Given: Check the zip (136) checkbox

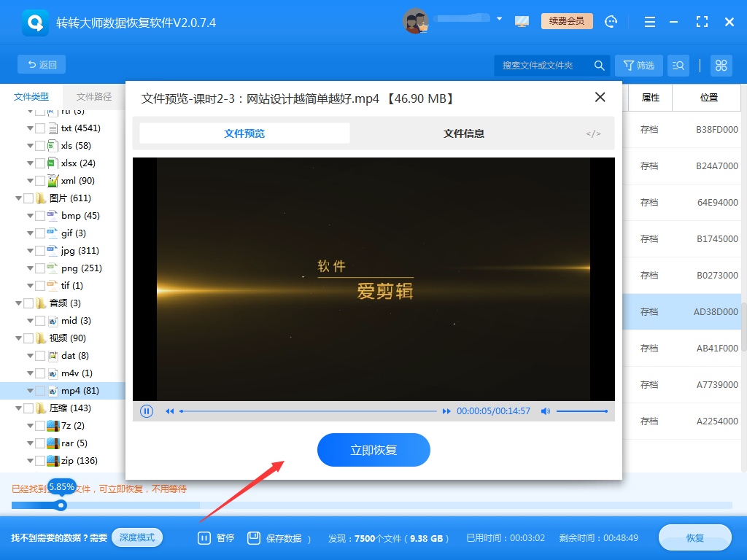Looking at the screenshot, I should pyautogui.click(x=40, y=461).
